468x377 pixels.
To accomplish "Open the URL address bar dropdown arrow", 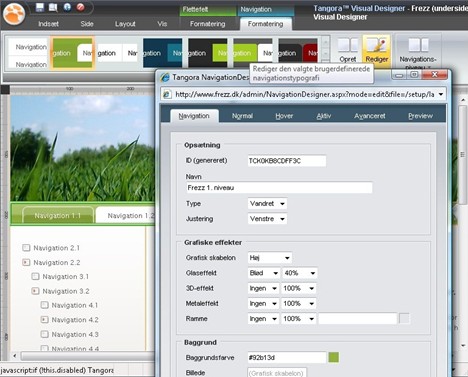I will click(x=441, y=94).
